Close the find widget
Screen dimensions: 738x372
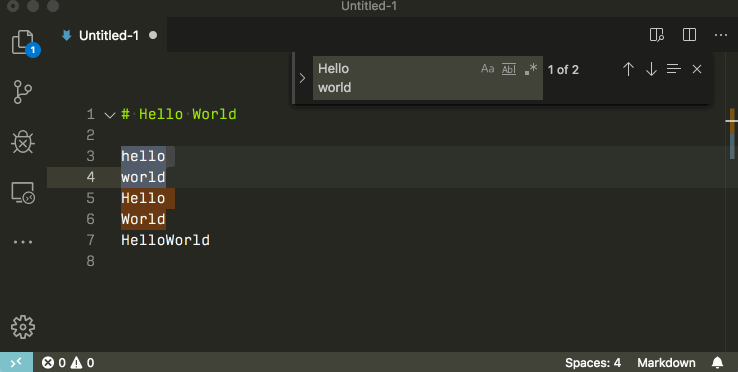(x=697, y=69)
